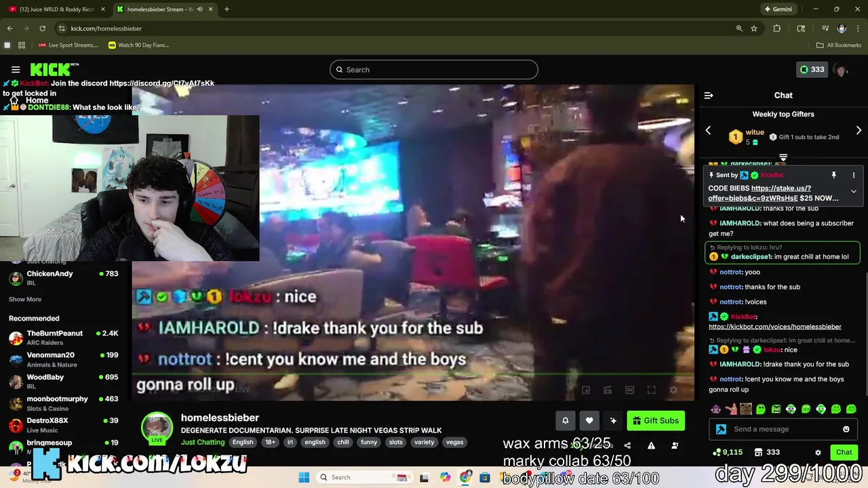Image resolution: width=868 pixels, height=488 pixels.
Task: Click homelessbieber channel avatar
Action: point(157,426)
